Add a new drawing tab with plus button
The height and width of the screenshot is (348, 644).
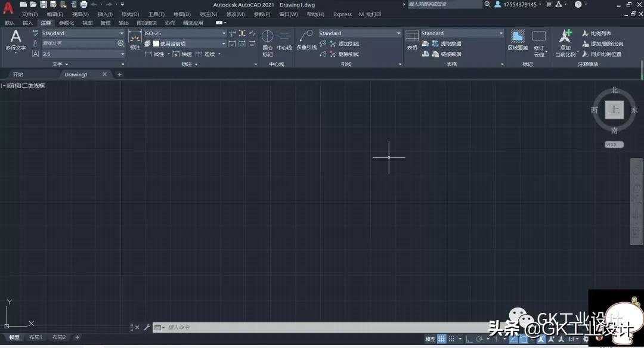click(x=119, y=74)
